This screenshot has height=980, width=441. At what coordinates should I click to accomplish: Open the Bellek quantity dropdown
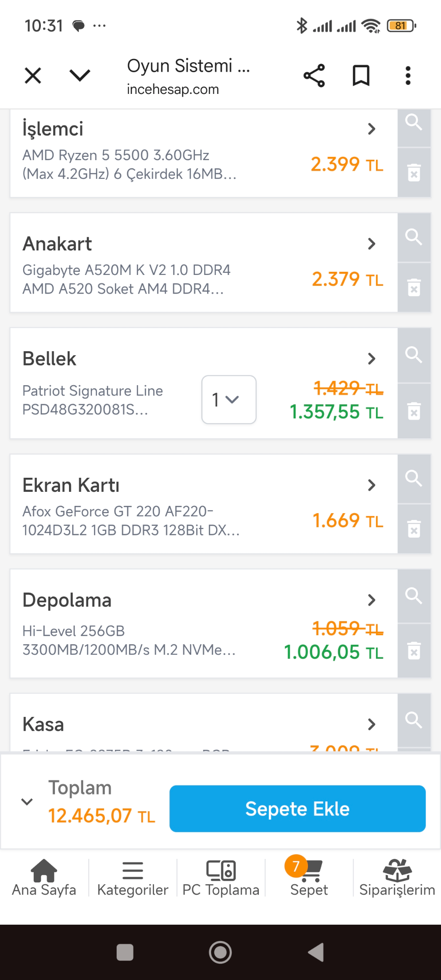(229, 400)
